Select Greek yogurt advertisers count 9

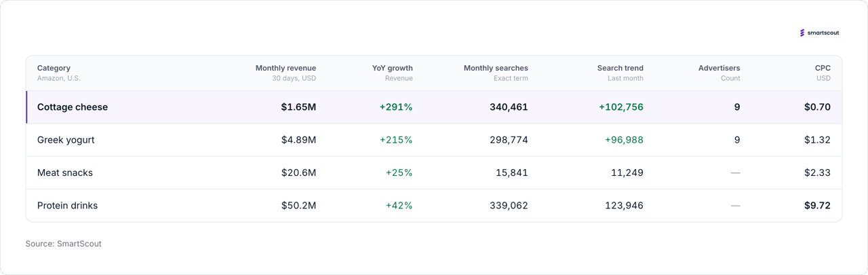tap(737, 140)
